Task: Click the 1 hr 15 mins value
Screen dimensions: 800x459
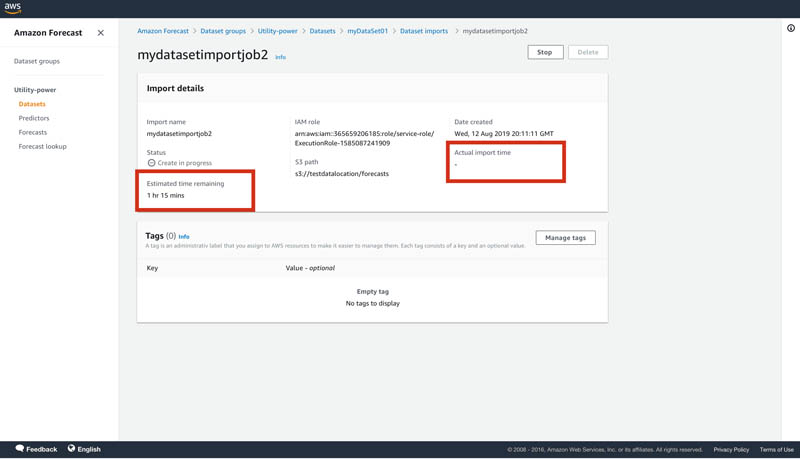Action: [166, 195]
